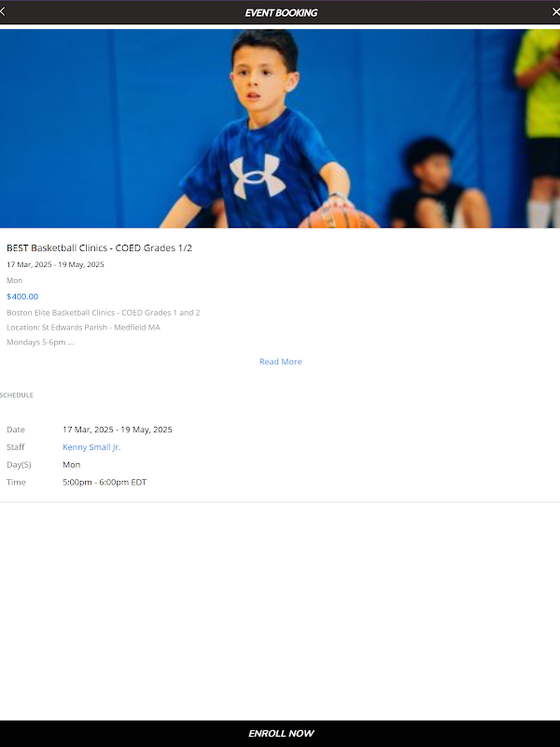Click the schedule date range value

click(x=118, y=430)
